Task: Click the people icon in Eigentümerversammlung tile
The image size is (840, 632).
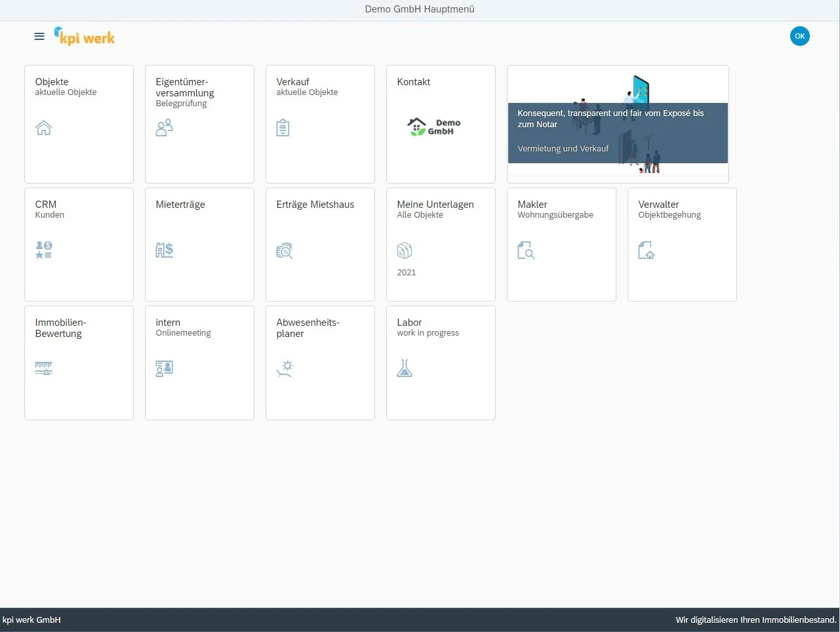Action: click(164, 127)
